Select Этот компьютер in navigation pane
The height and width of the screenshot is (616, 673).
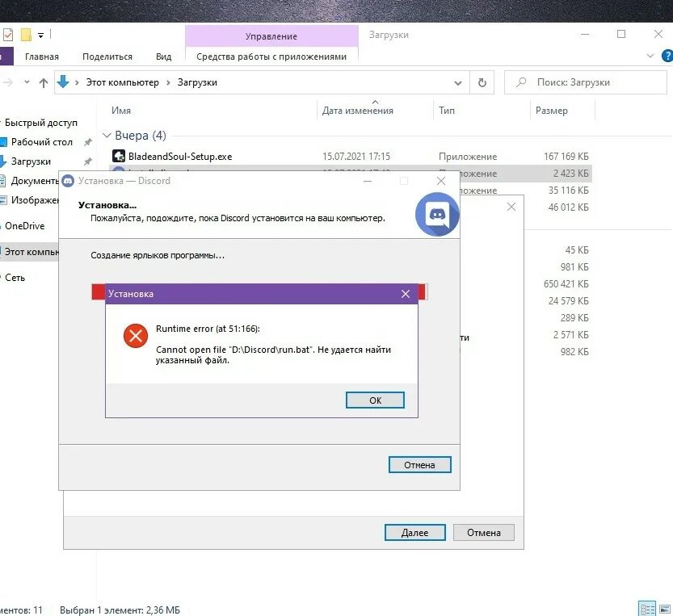(x=32, y=252)
